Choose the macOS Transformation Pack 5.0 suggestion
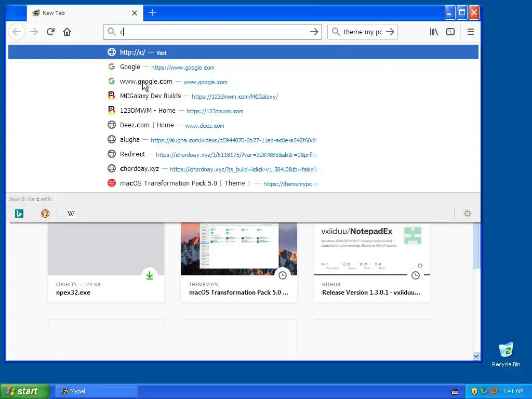 click(x=243, y=183)
